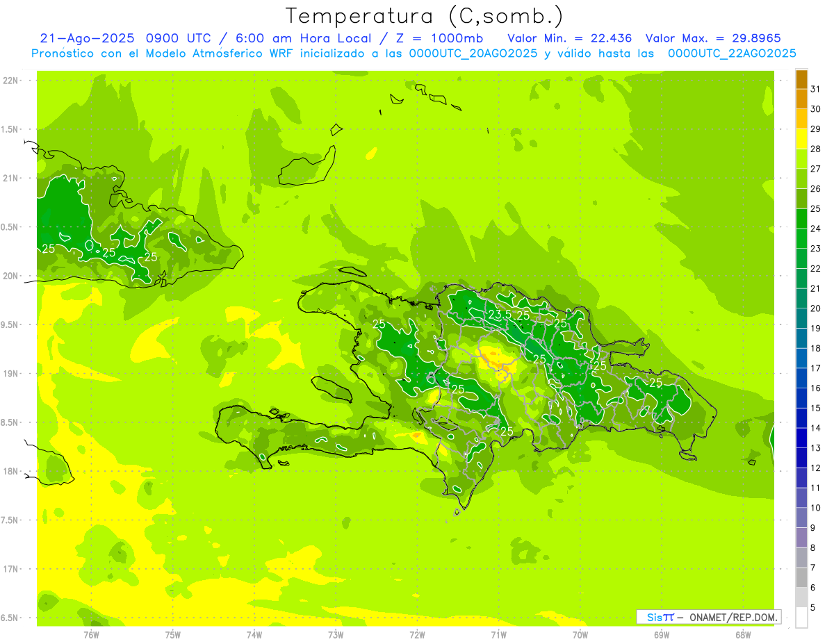Pick the green swatch between 23 and 24
Screen dimensions: 834x644
coord(801,239)
